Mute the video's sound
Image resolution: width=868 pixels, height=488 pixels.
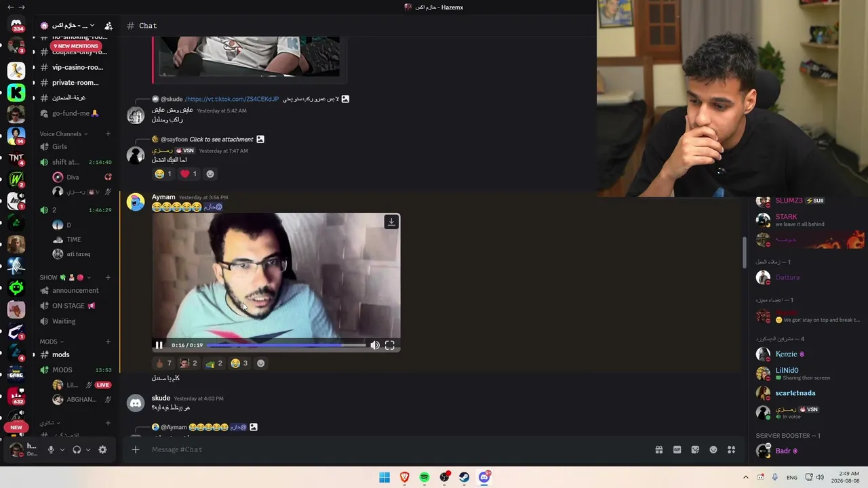pos(375,345)
